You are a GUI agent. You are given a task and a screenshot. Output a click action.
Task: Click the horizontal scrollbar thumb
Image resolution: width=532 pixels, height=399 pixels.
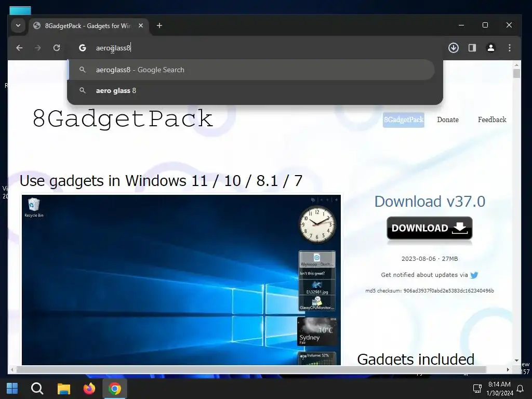tap(251, 369)
